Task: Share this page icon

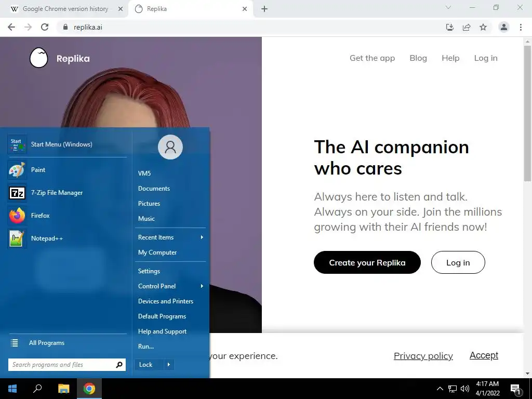Action: [467, 27]
